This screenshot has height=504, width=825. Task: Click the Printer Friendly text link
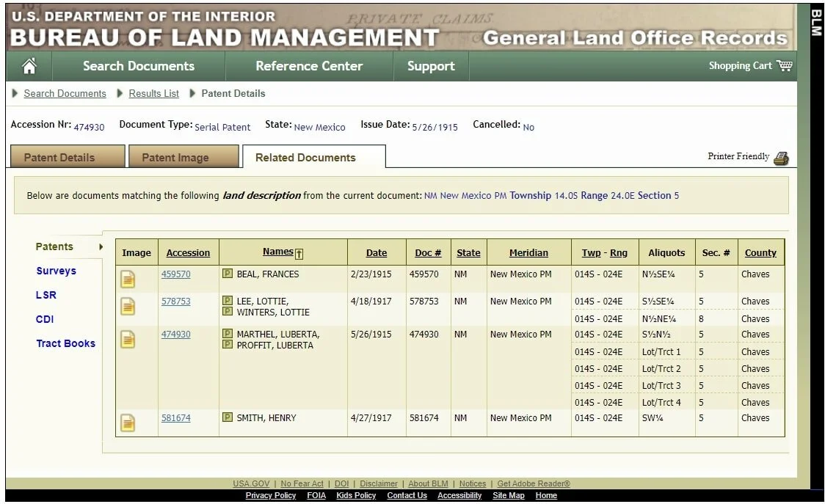point(738,156)
